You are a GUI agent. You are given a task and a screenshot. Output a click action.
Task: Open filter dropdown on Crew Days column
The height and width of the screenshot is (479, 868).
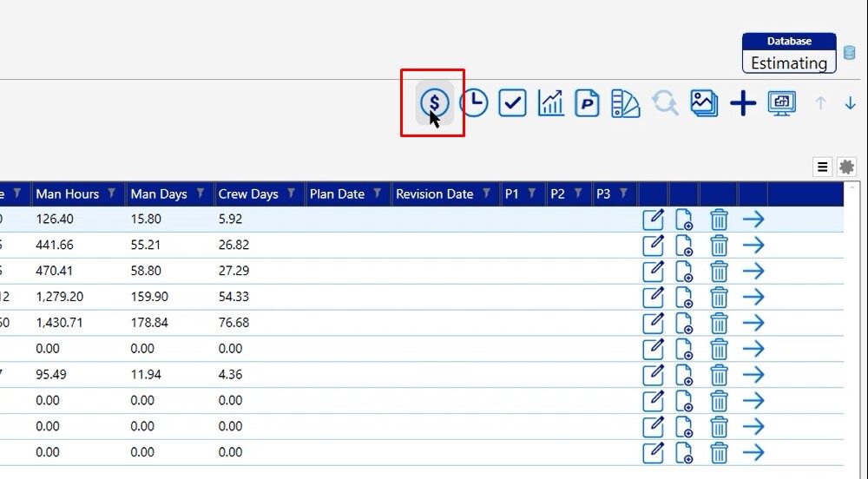[292, 194]
